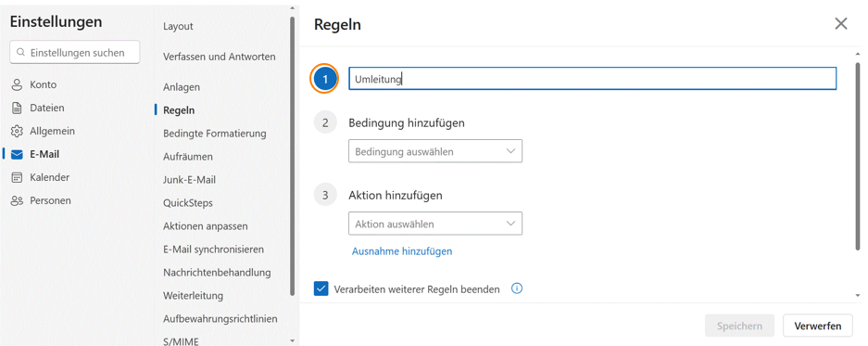This screenshot has width=868, height=346.
Task: Click the Verwerfen button
Action: [x=818, y=326]
